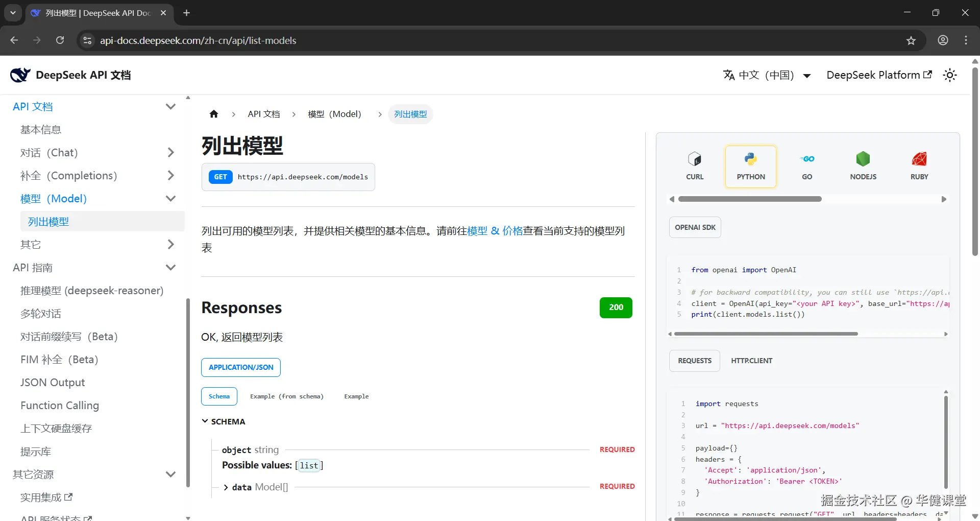This screenshot has width=980, height=521.
Task: Bookmark this page with the star icon
Action: point(911,40)
